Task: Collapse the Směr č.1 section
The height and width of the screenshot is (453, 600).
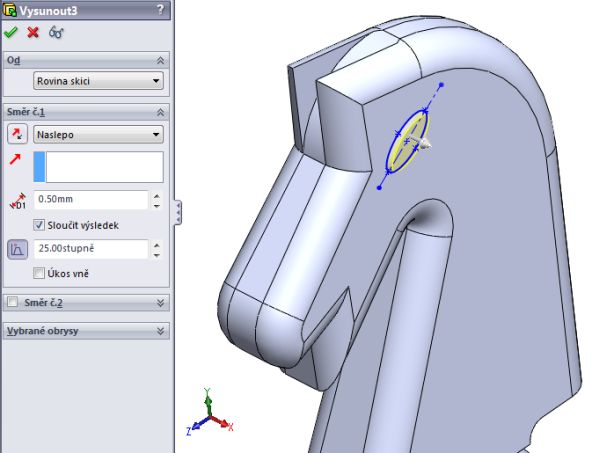Action: tap(161, 113)
